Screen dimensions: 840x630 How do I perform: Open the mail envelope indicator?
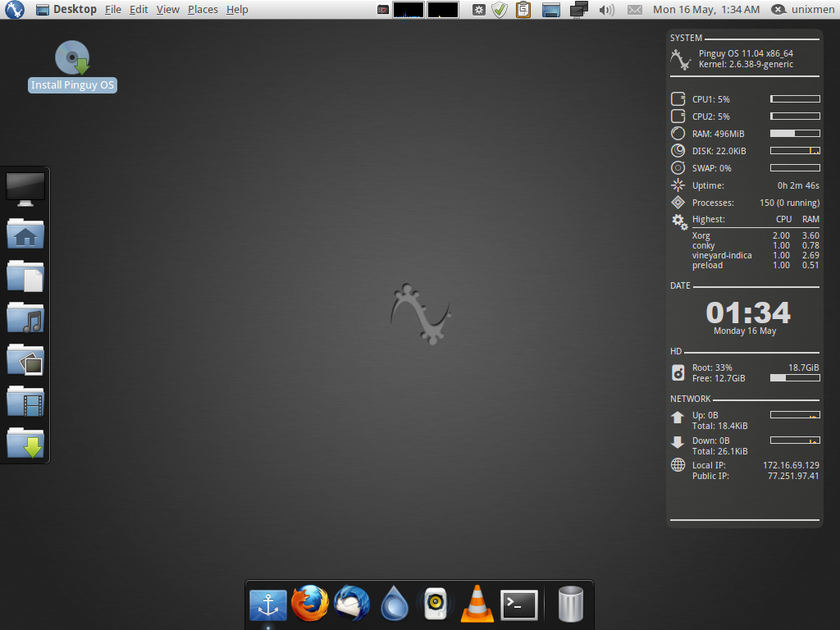pyautogui.click(x=635, y=10)
